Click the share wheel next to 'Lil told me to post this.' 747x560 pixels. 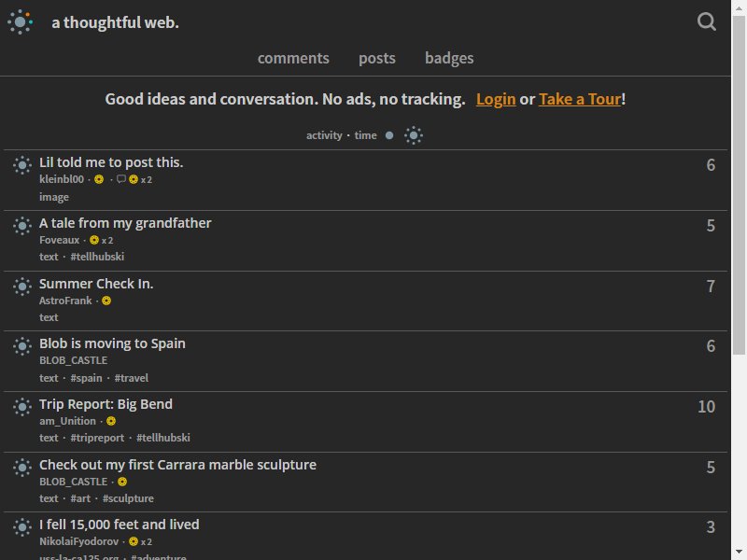coord(21,165)
